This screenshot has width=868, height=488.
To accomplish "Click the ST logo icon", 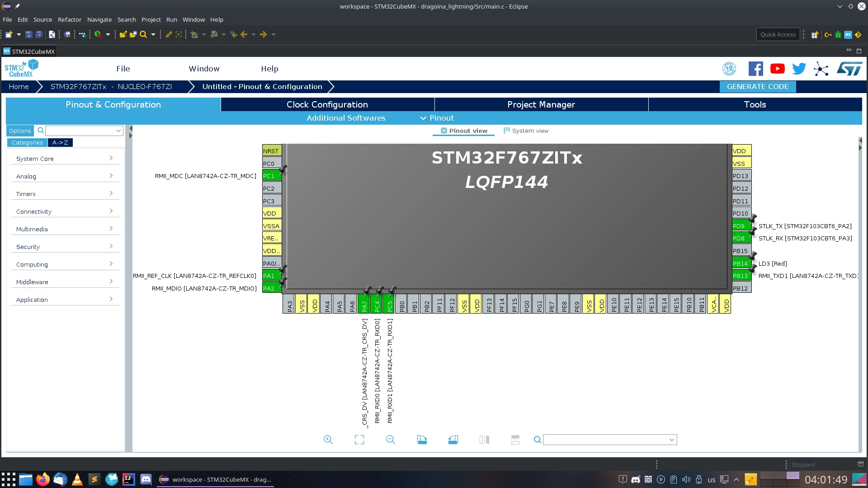I will [849, 69].
